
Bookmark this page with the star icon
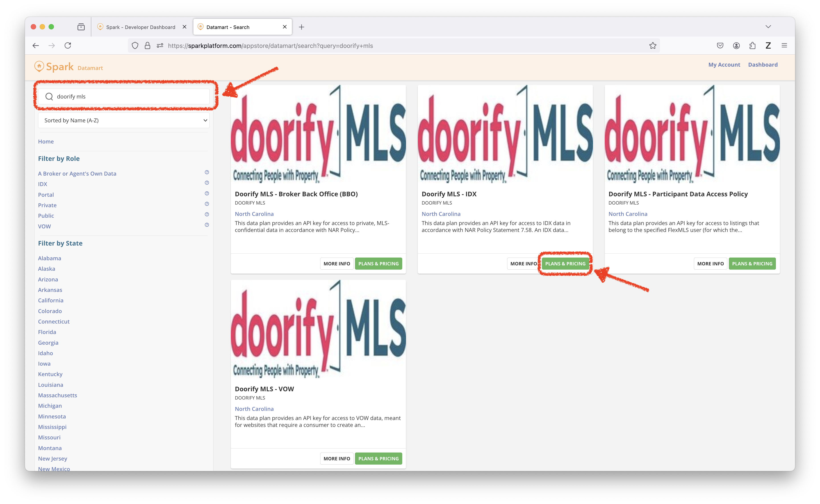pos(653,46)
